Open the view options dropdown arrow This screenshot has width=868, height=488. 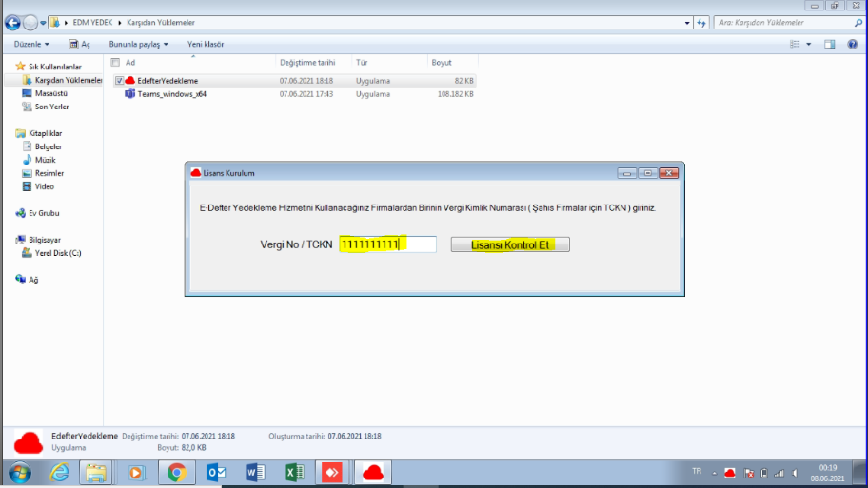809,44
